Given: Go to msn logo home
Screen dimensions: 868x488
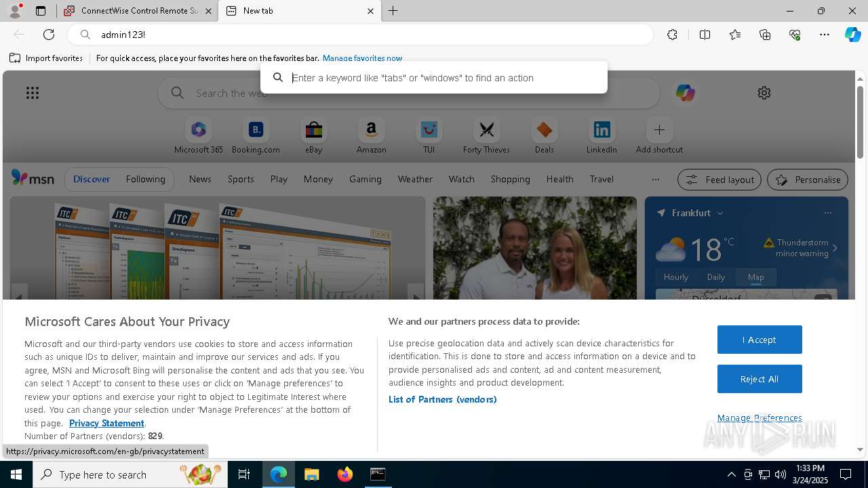Looking at the screenshot, I should point(33,179).
